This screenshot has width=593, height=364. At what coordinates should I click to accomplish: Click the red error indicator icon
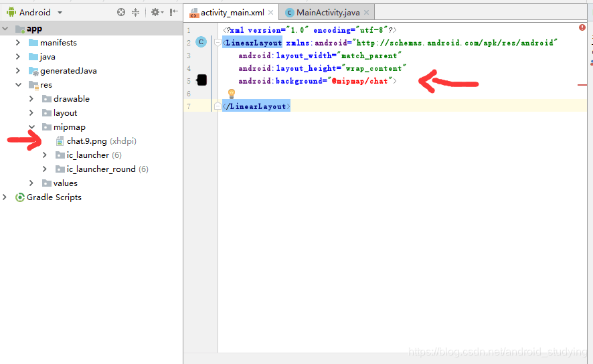tap(582, 27)
